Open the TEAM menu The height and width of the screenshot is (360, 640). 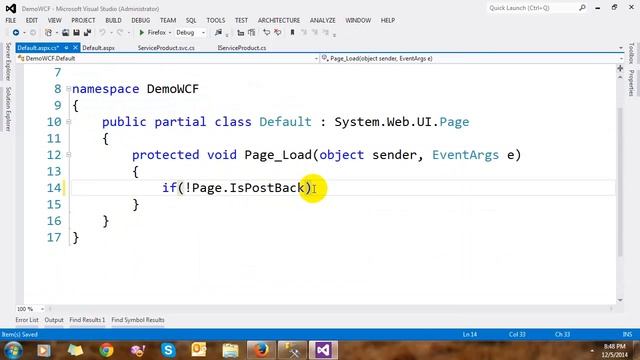(168, 20)
